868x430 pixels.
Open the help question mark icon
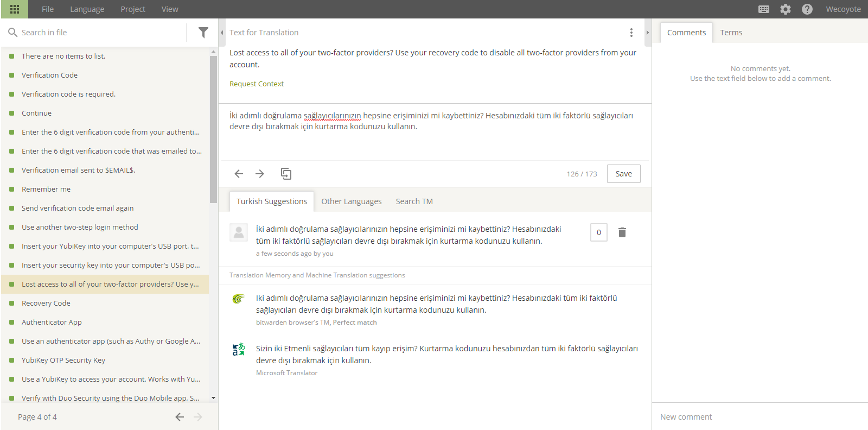pyautogui.click(x=807, y=9)
